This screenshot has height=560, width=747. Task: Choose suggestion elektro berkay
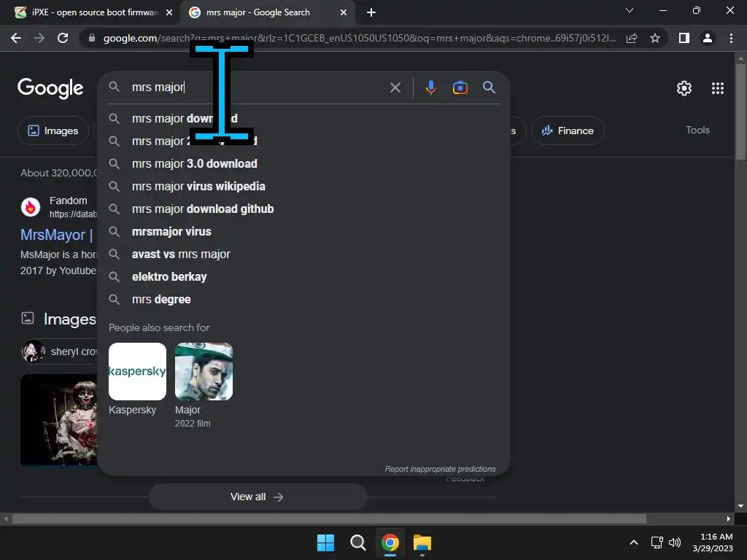304,276
